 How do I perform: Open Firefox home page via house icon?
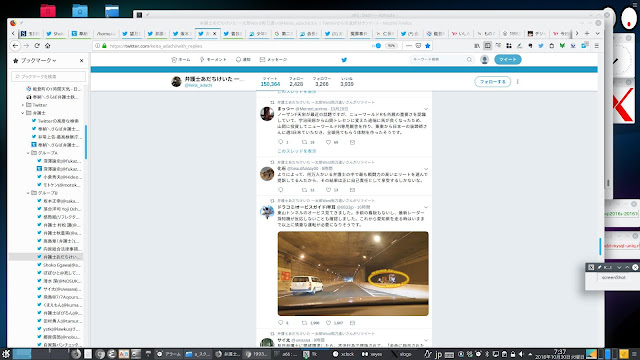click(x=47, y=46)
